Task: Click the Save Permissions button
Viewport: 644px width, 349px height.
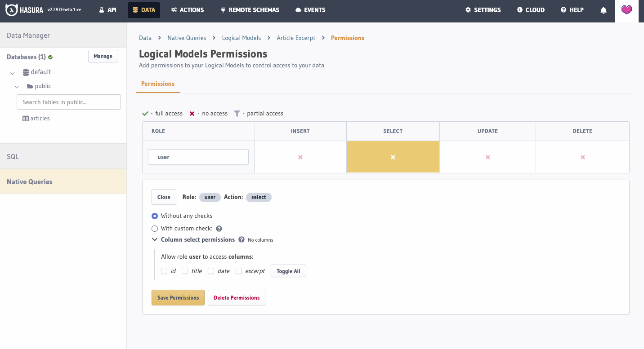Action: [178, 298]
